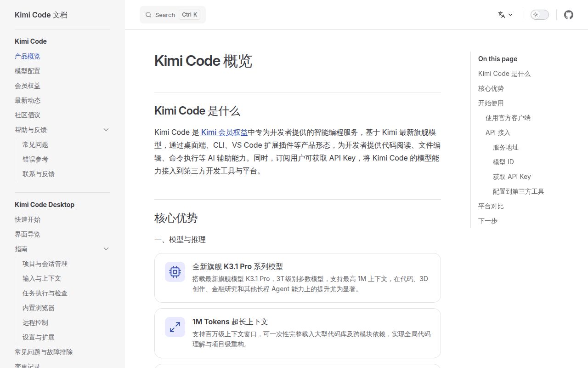Jump to 开始使用 in On this page
588x368 pixels.
coord(491,103)
